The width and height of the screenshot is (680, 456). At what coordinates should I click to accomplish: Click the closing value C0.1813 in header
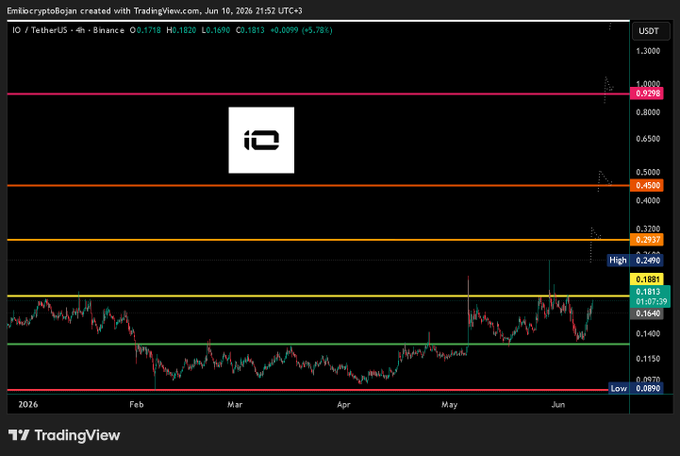pyautogui.click(x=250, y=30)
